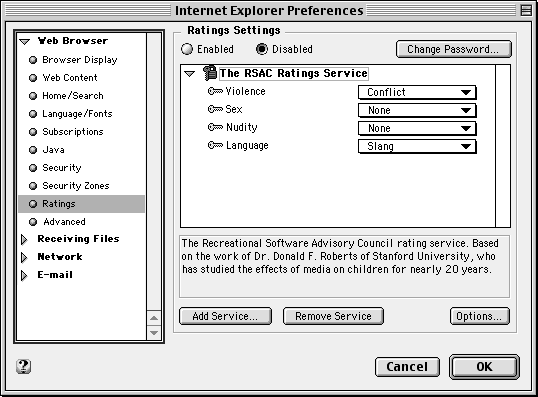Collapse the RSAC Ratings Service tree

[x=189, y=73]
